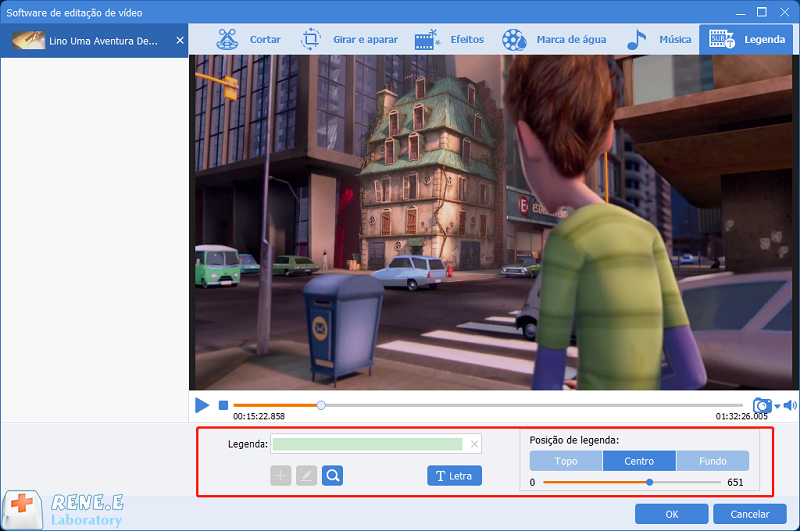
Task: Click the current time 00:15:22.858
Action: point(259,416)
